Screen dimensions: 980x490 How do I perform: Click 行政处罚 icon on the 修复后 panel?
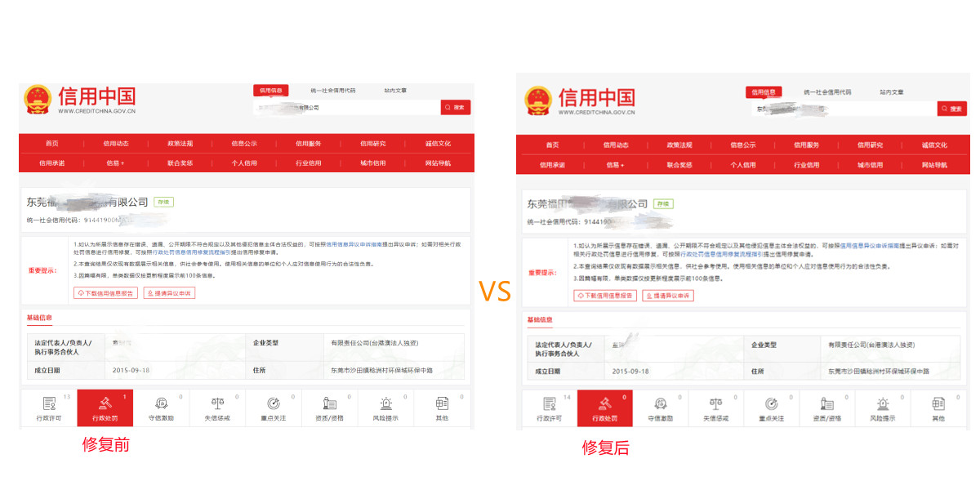pos(607,403)
